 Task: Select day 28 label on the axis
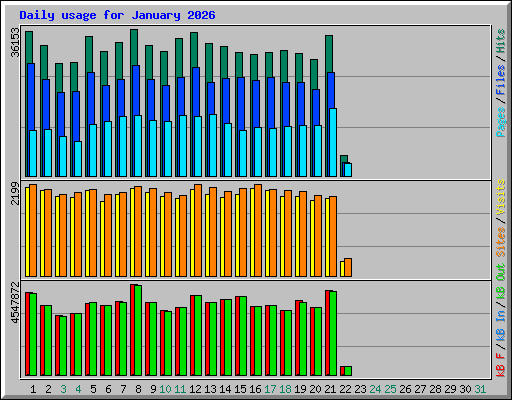435,389
